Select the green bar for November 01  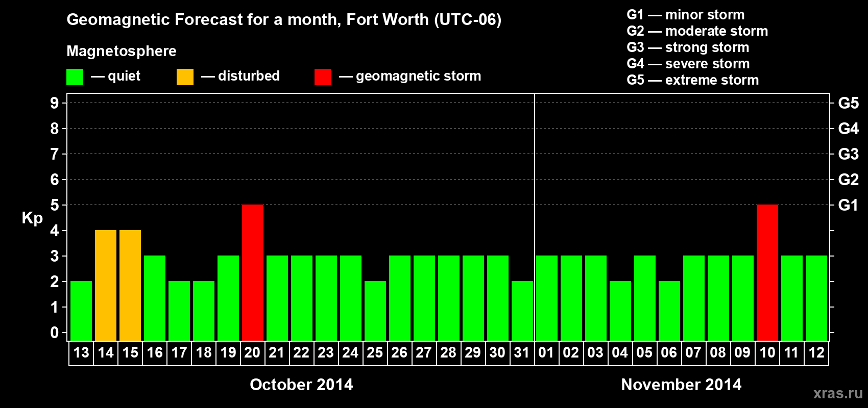[547, 298]
